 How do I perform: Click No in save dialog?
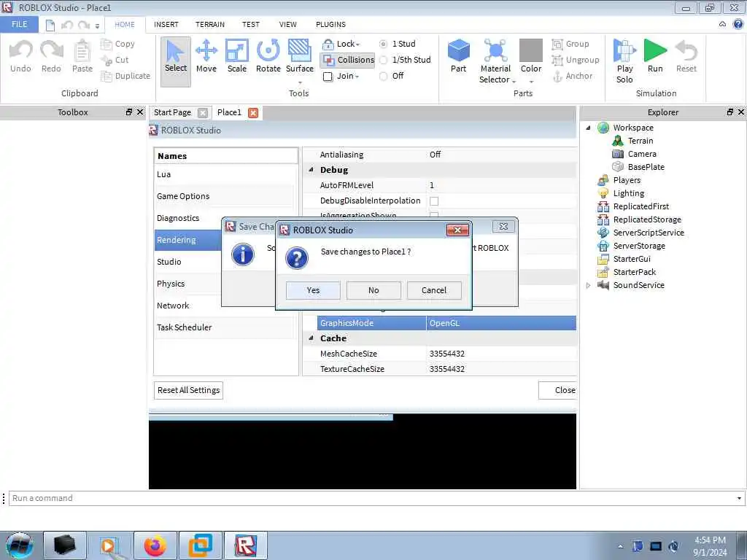tap(373, 290)
